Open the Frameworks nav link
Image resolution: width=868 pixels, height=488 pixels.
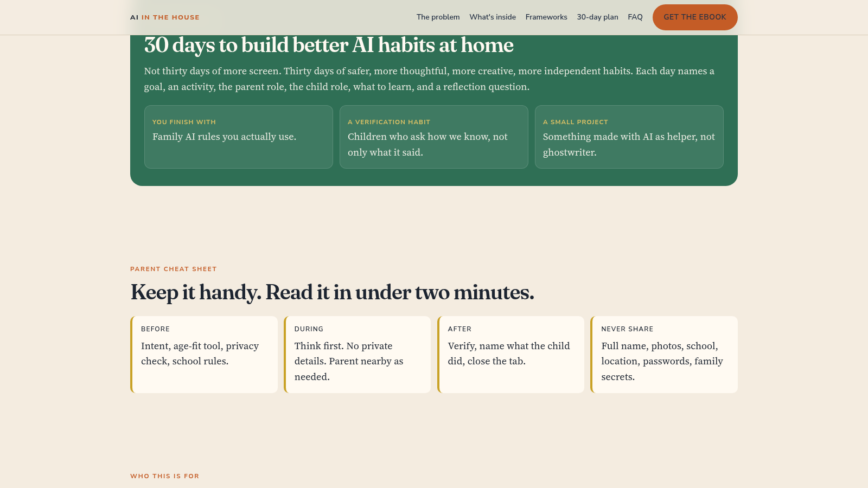(546, 17)
